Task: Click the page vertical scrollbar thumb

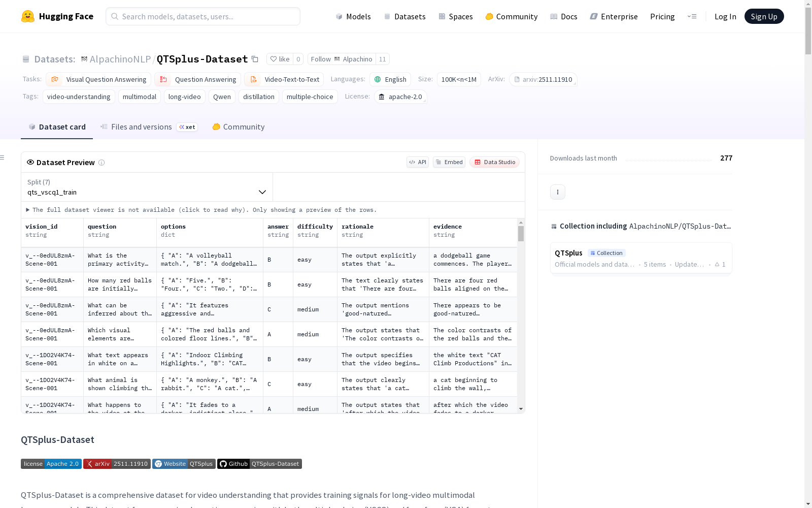Action: click(808, 30)
